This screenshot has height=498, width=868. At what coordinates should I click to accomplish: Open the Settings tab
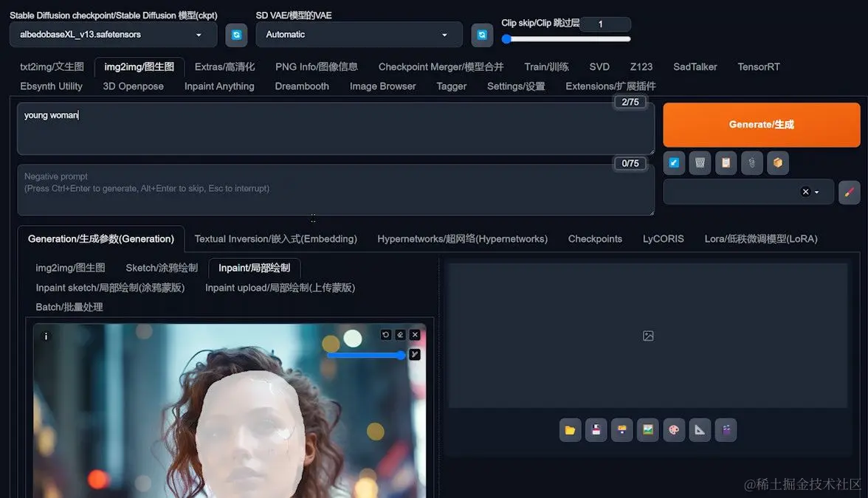pyautogui.click(x=516, y=86)
